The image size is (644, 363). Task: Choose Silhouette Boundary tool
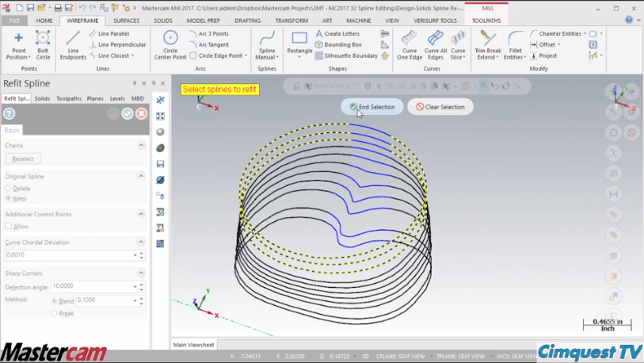click(x=346, y=55)
